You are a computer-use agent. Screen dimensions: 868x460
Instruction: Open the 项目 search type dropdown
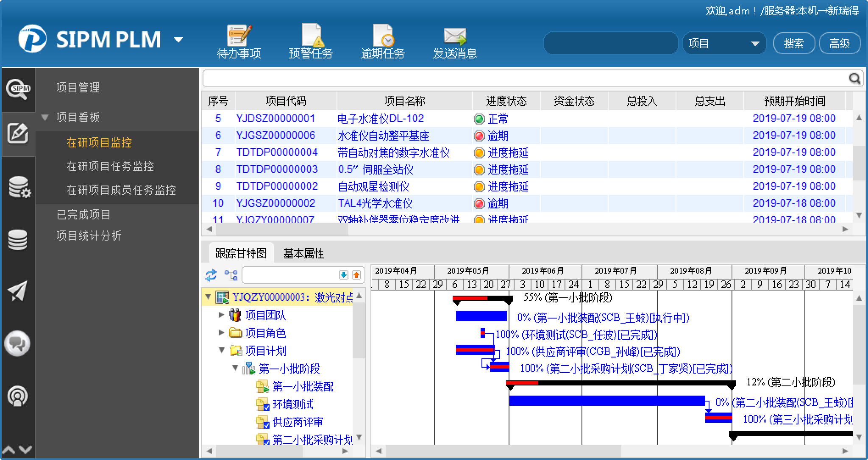tap(724, 43)
